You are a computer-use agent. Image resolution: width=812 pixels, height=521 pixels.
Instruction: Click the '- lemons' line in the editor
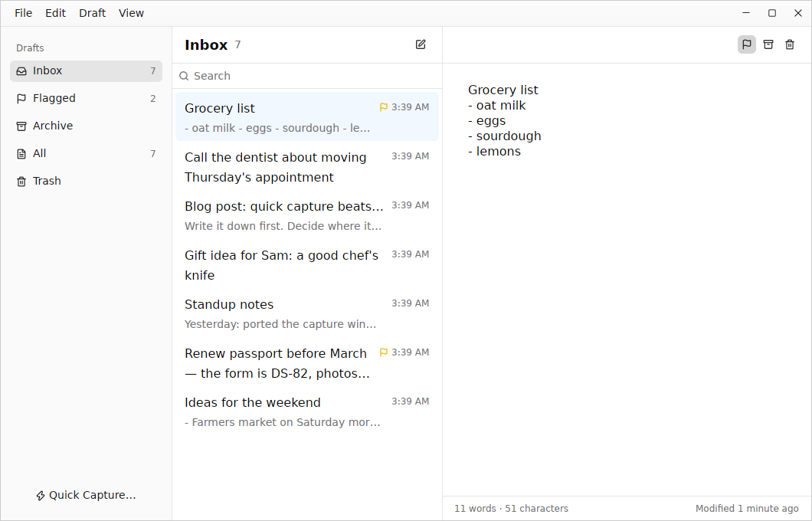(495, 151)
